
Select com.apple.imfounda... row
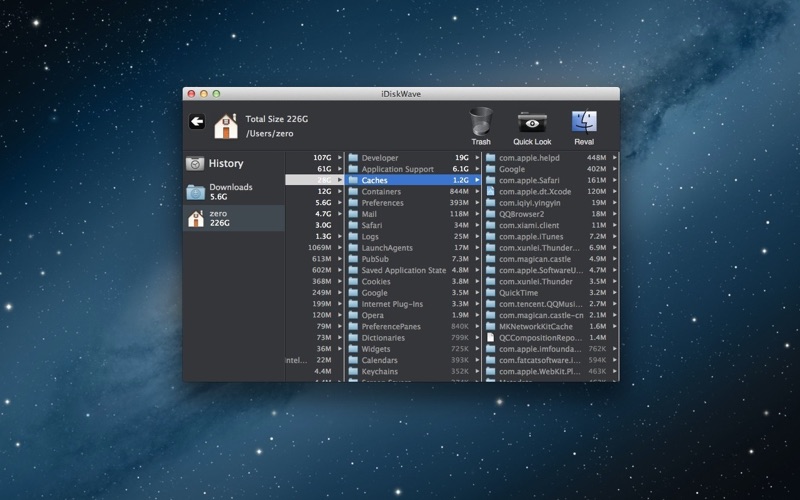(551, 348)
